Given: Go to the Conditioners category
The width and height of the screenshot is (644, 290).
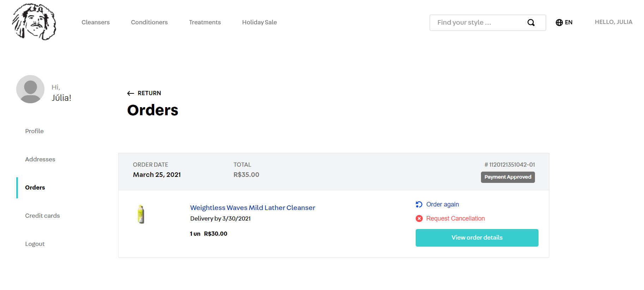Looking at the screenshot, I should [149, 22].
